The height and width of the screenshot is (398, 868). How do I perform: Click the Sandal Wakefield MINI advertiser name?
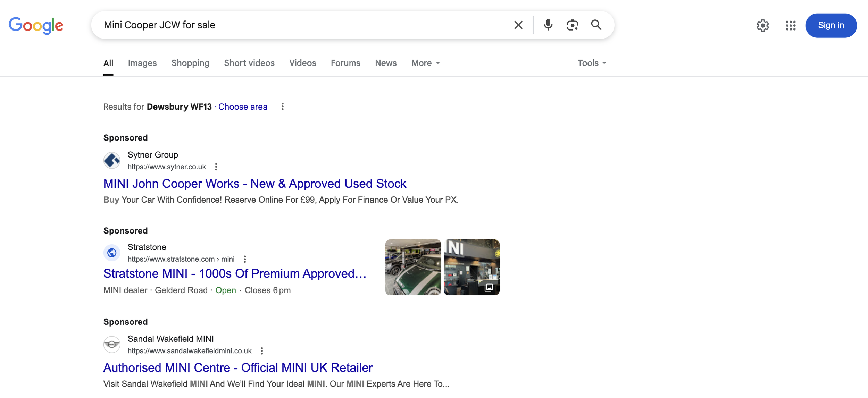170,339
